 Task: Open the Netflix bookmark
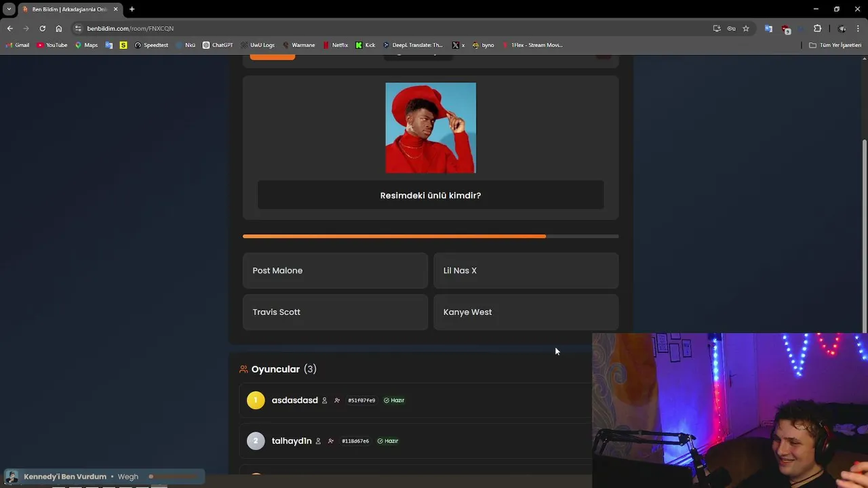(335, 45)
